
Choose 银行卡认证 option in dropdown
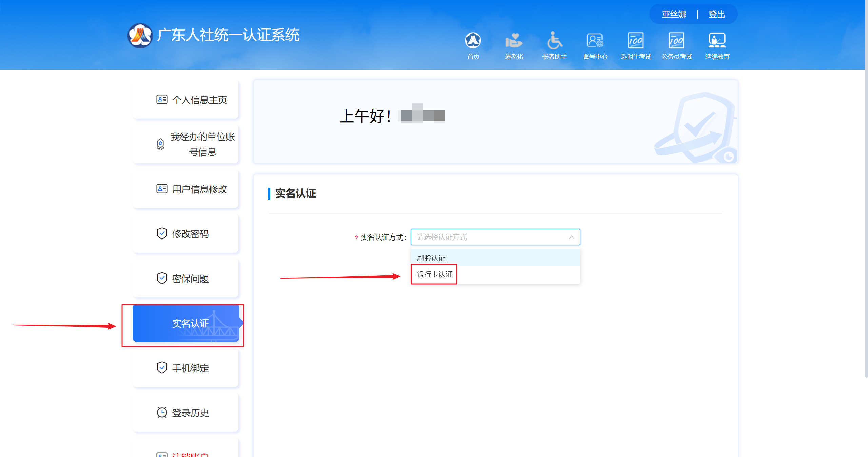click(x=435, y=274)
